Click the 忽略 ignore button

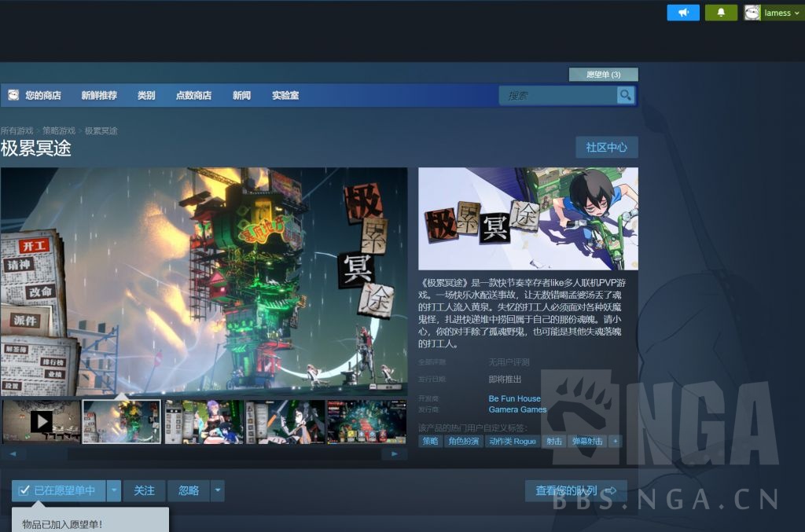(189, 490)
